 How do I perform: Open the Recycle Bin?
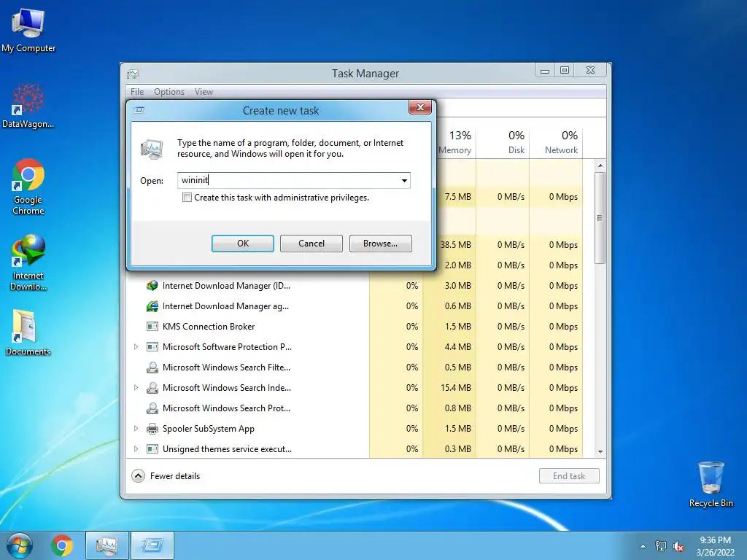tap(711, 484)
